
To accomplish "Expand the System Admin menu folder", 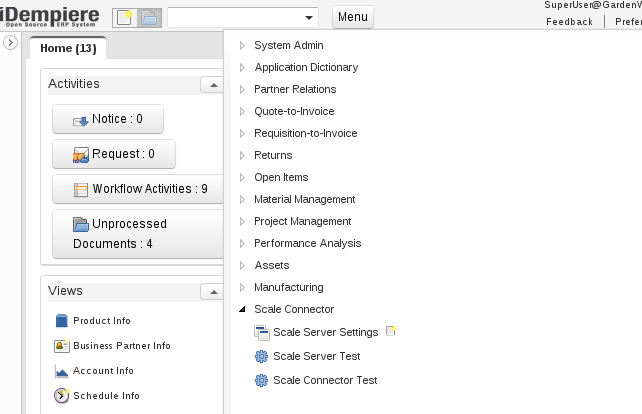I will (x=242, y=46).
